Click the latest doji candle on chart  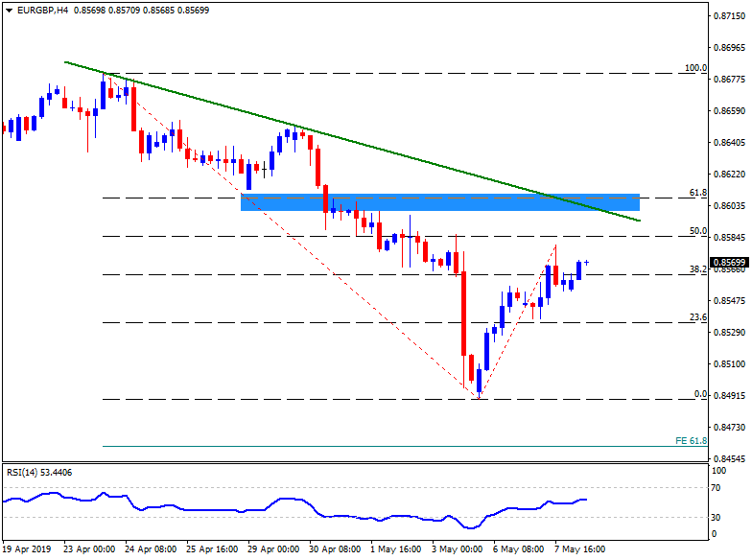tap(586, 262)
